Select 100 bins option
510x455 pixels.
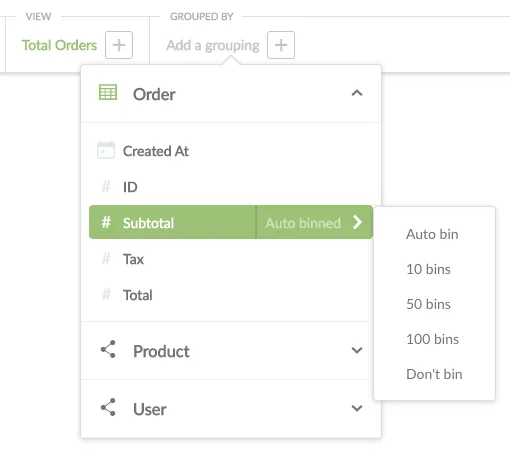(x=432, y=339)
